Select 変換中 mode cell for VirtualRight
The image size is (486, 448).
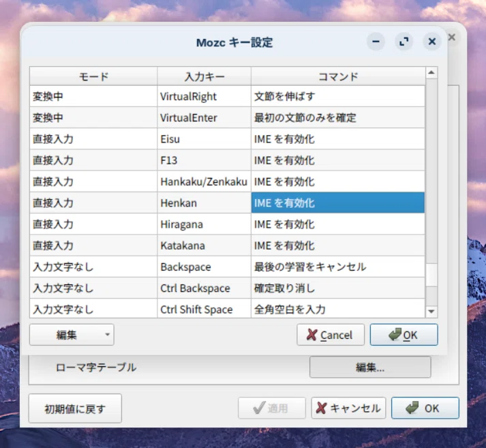(93, 96)
